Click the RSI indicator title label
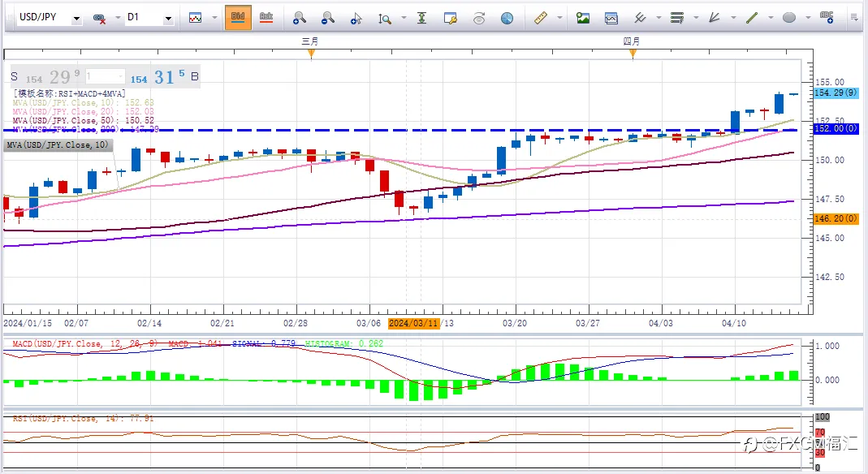The width and height of the screenshot is (868, 474). (83, 419)
